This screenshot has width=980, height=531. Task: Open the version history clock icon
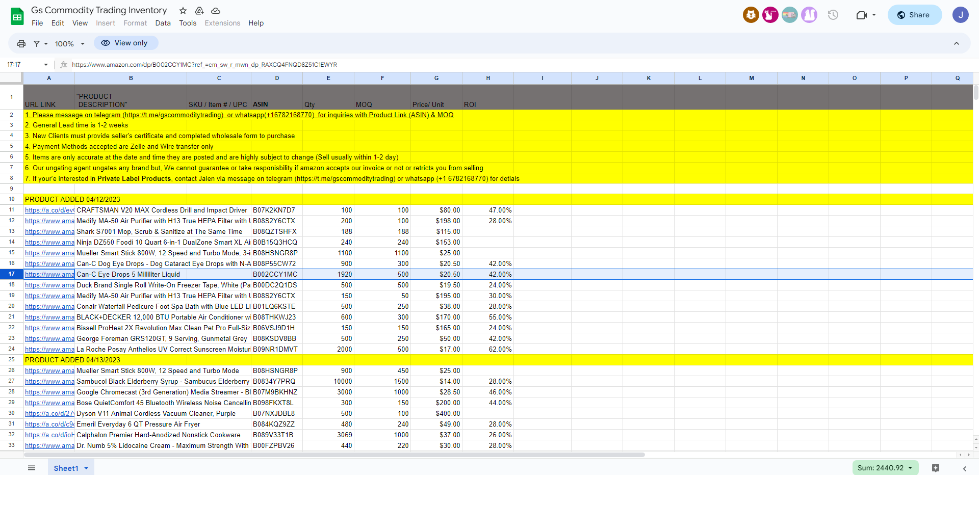pyautogui.click(x=833, y=15)
